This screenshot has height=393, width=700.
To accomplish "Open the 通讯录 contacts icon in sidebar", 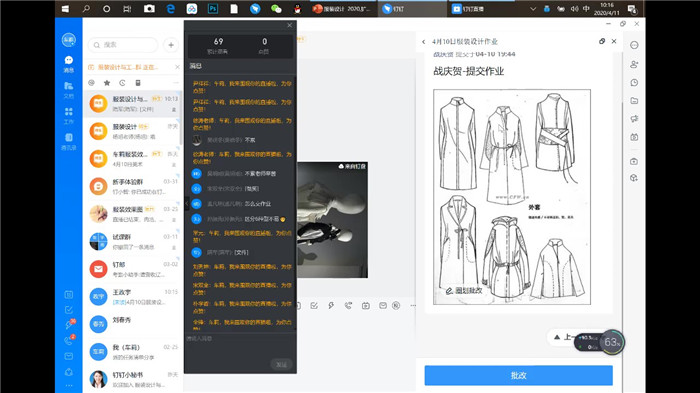I will coord(68,142).
